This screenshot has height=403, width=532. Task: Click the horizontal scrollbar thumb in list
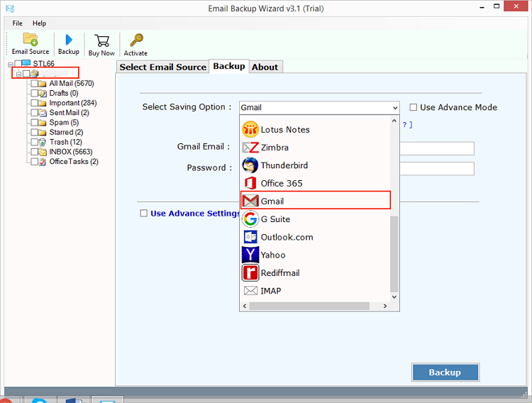click(309, 306)
